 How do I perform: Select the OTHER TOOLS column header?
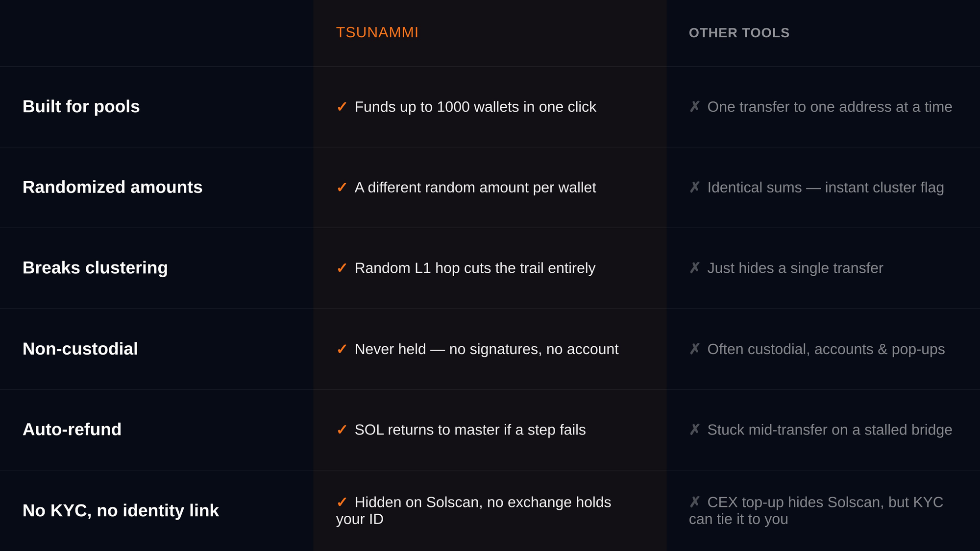pos(739,33)
